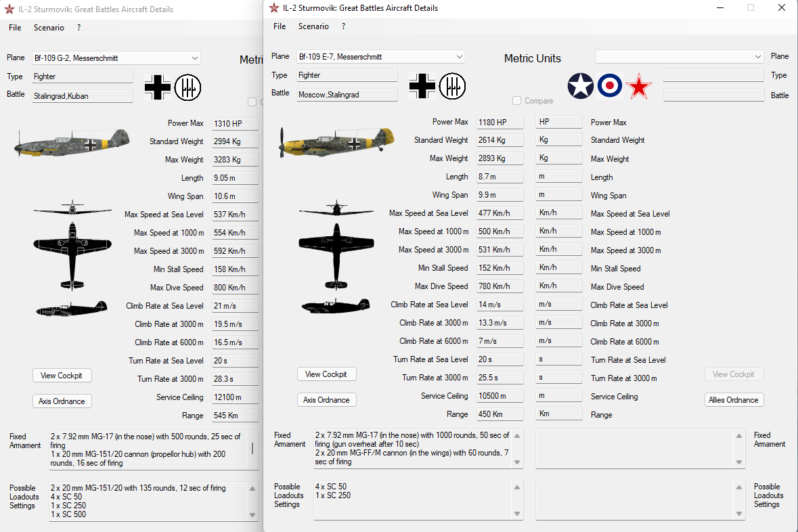Open the Scenario menu in the front window
The height and width of the screenshot is (532, 798).
313,26
